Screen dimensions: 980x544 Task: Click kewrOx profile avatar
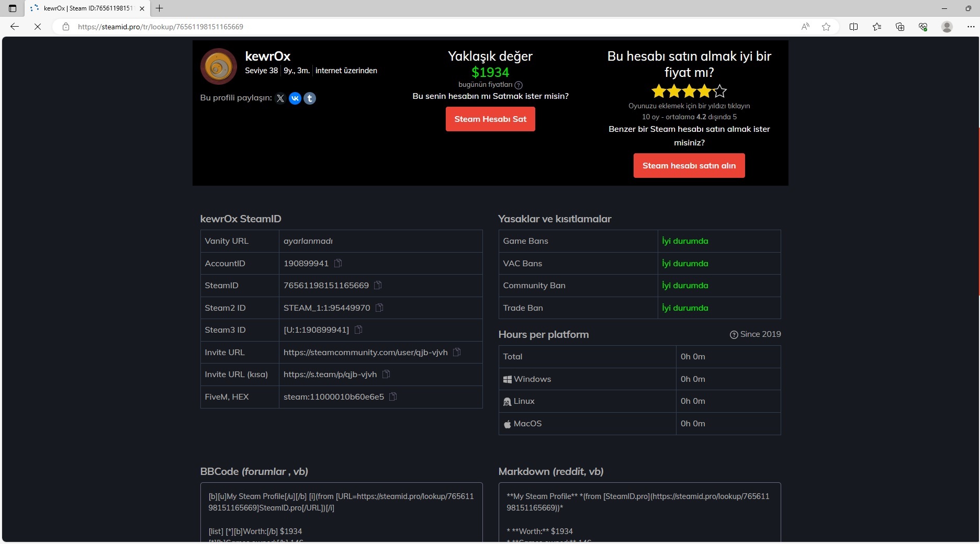click(219, 66)
